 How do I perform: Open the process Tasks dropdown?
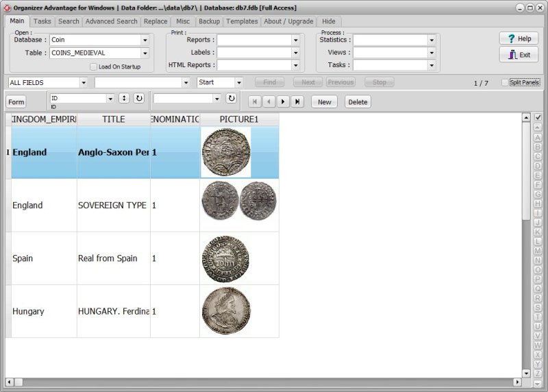point(432,65)
